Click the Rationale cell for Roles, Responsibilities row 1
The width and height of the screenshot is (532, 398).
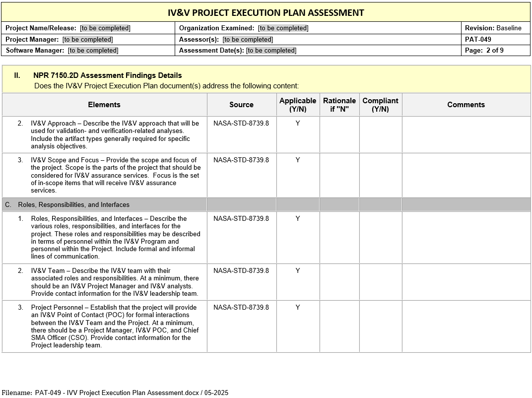click(x=339, y=237)
